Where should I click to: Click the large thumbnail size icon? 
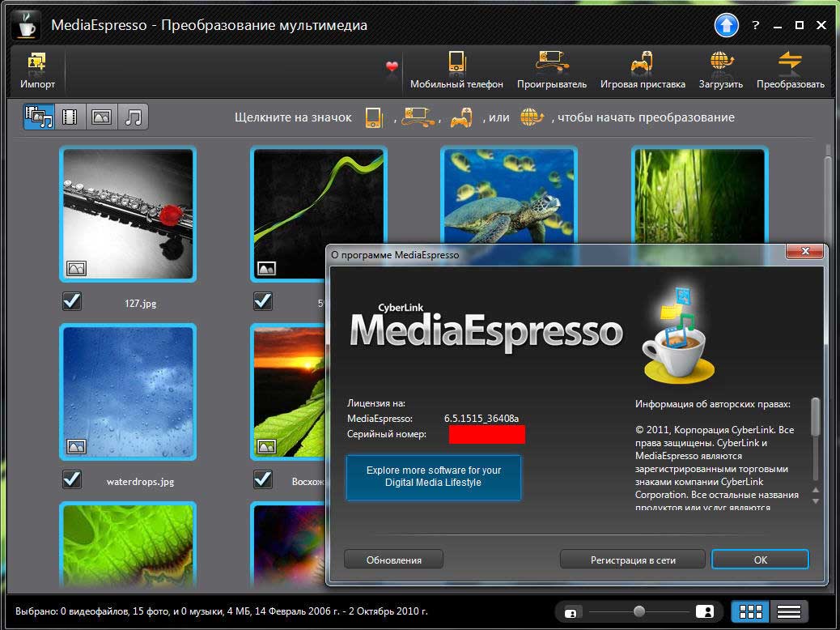[705, 611]
